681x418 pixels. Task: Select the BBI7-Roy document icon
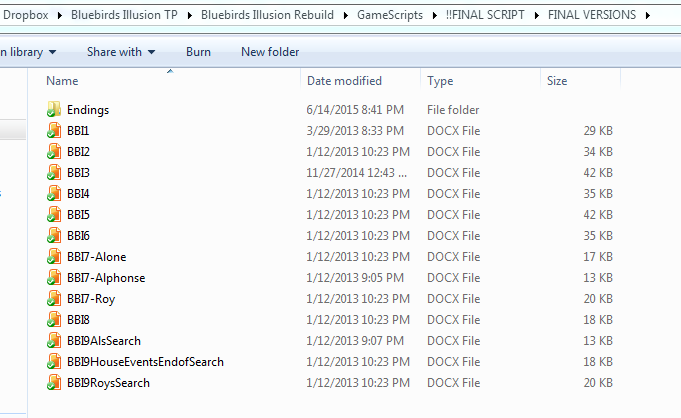[54, 299]
